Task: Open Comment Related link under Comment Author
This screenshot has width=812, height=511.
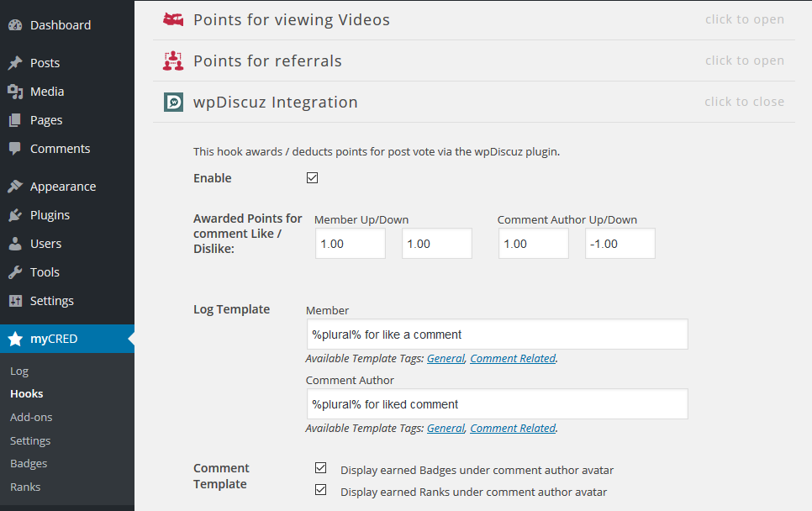Action: click(513, 428)
